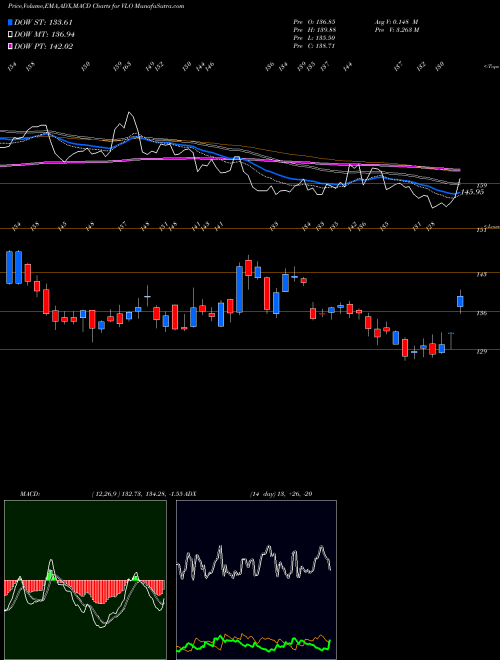Click the magenta DOW PT legend square

coord(10,46)
